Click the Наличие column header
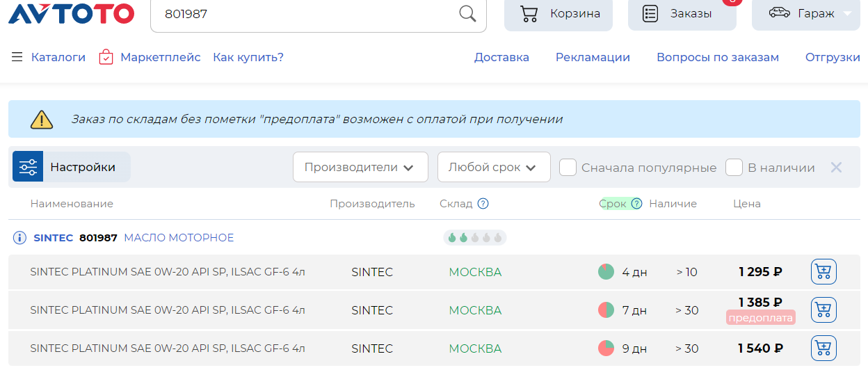Viewport: 868px width, 377px height. pos(673,204)
